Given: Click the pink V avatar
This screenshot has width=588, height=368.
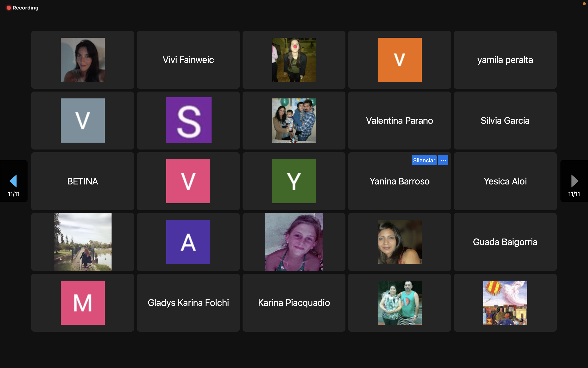Looking at the screenshot, I should (188, 181).
